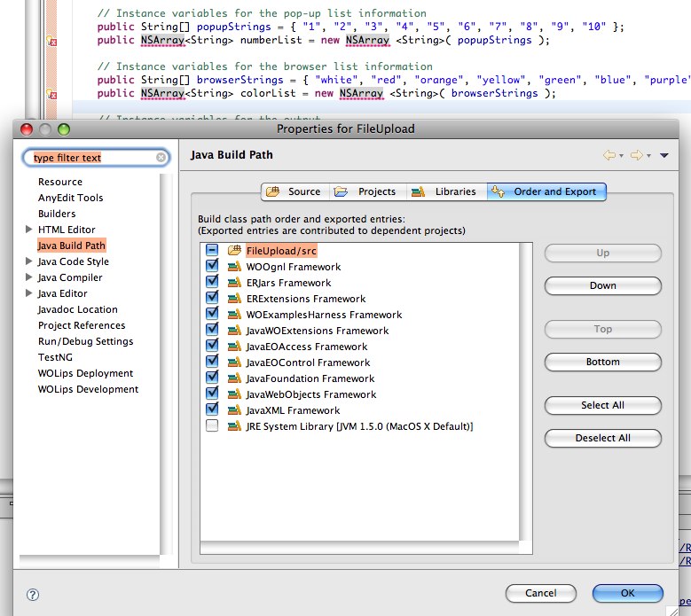Open the Run/Debug Settings page
The image size is (691, 616).
tap(85, 341)
